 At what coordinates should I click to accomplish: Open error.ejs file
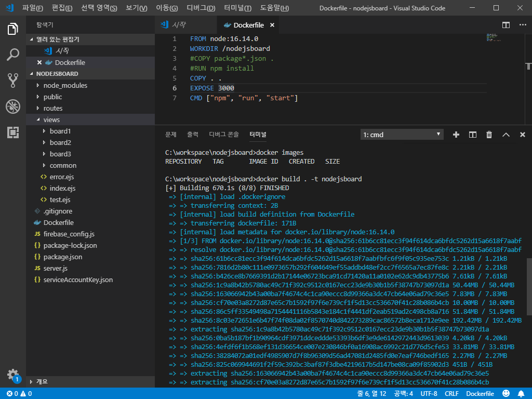90,177
